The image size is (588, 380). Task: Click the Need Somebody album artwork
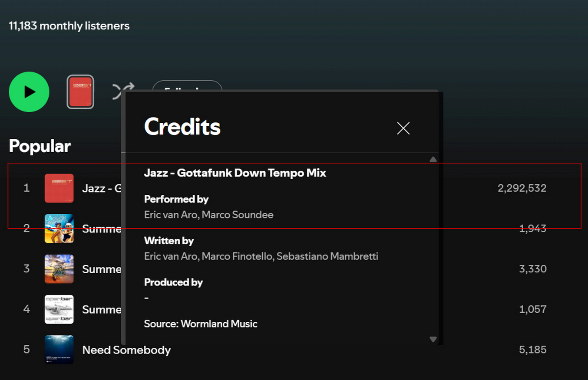(59, 350)
